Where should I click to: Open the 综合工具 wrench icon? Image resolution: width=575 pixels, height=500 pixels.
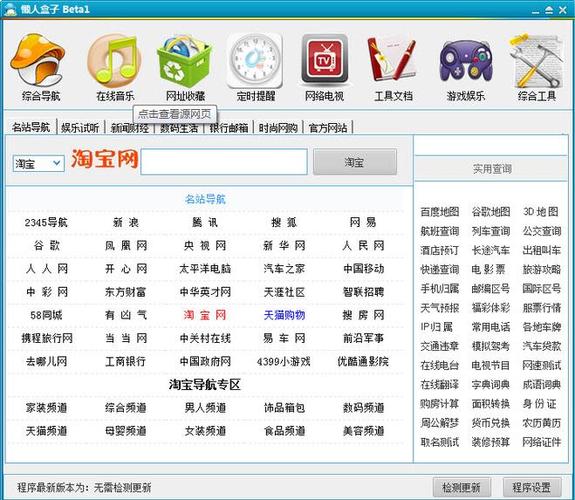[x=536, y=61]
